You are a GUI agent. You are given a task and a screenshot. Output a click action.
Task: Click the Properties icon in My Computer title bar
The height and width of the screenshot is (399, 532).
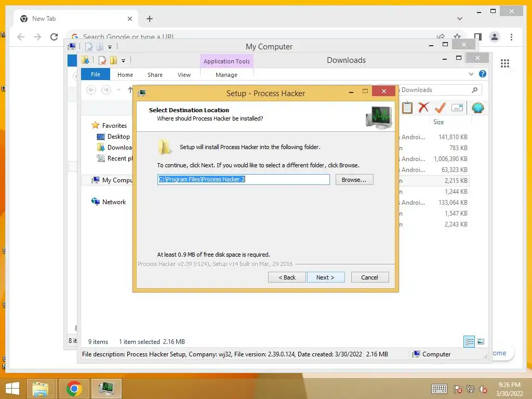[89, 47]
